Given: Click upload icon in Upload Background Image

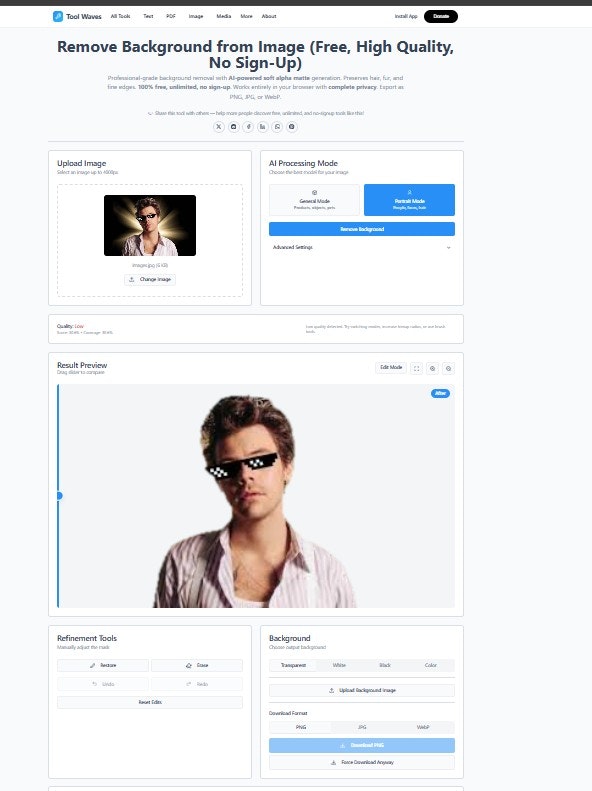Looking at the screenshot, I should 331,690.
